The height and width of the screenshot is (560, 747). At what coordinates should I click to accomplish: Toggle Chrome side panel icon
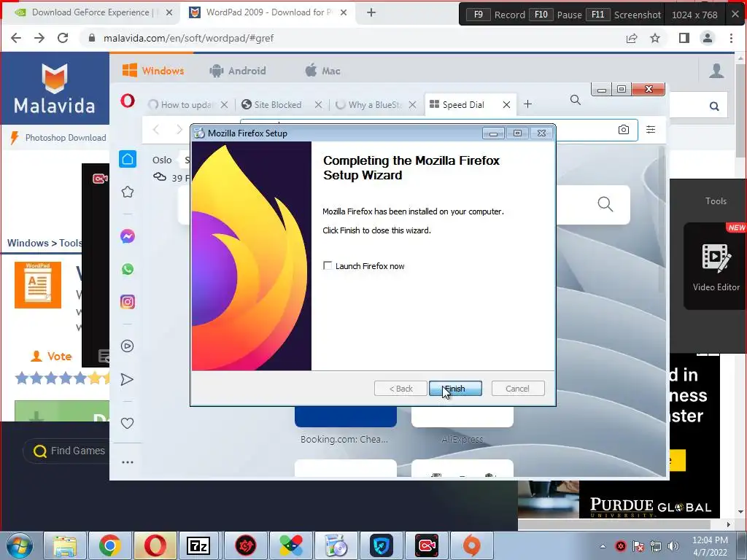[684, 38]
